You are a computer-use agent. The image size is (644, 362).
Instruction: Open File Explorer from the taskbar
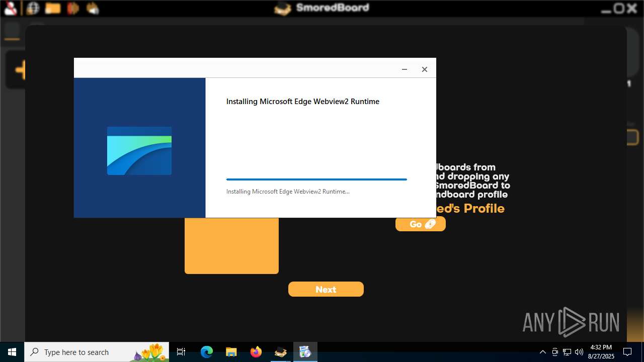[x=231, y=352]
